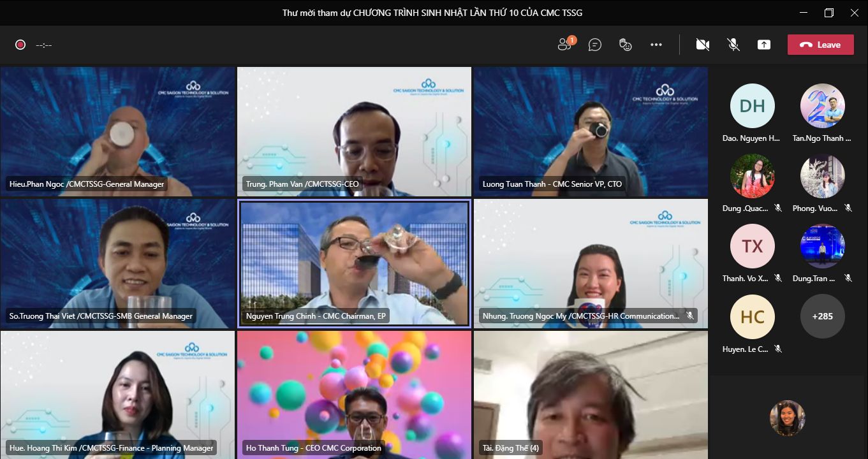Viewport: 868px width, 459px height.
Task: Click Dung.Tran participant avatar
Action: pyautogui.click(x=823, y=246)
